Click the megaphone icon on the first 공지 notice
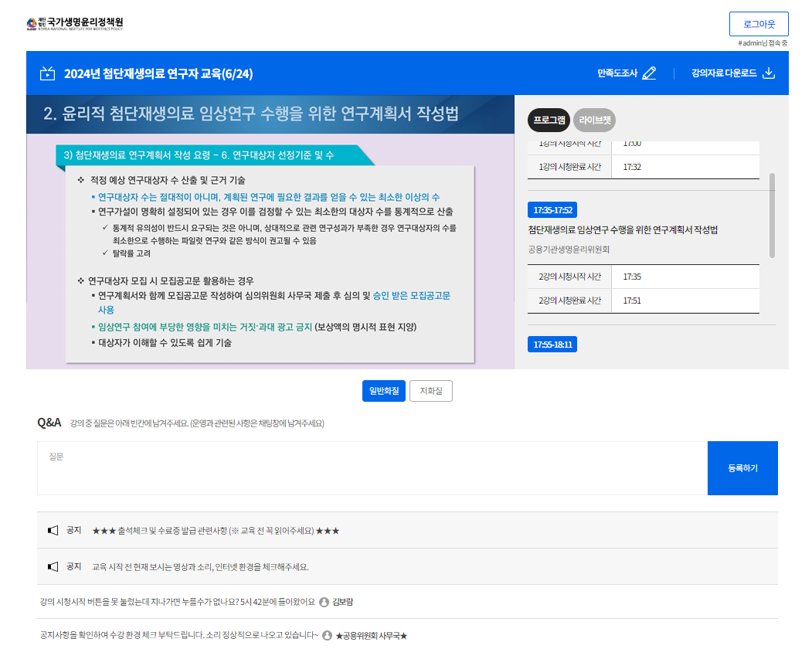The height and width of the screenshot is (649, 812). [x=53, y=530]
